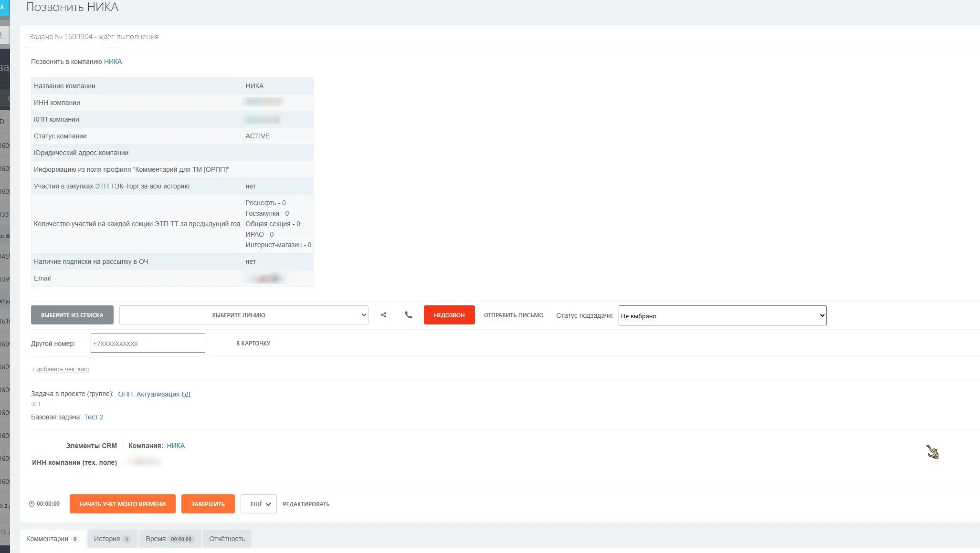Click the Другой номер phone input field
The width and height of the screenshot is (980, 553).
click(148, 343)
